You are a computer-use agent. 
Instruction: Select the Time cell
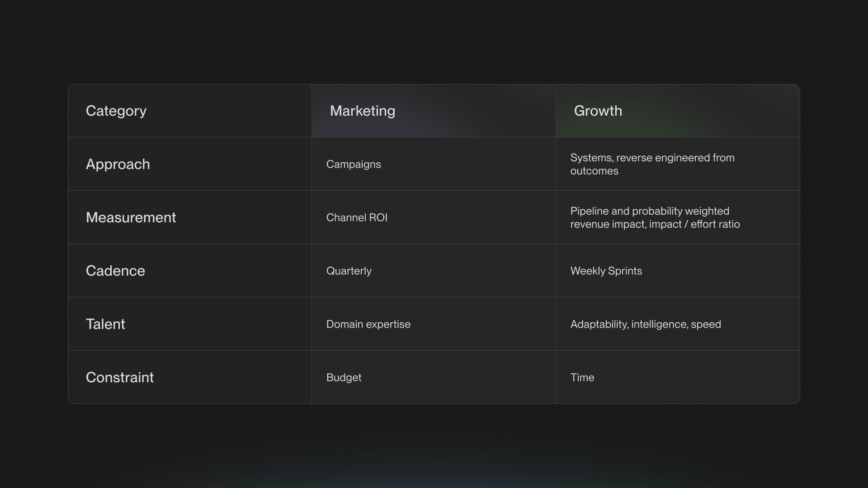[x=582, y=378]
